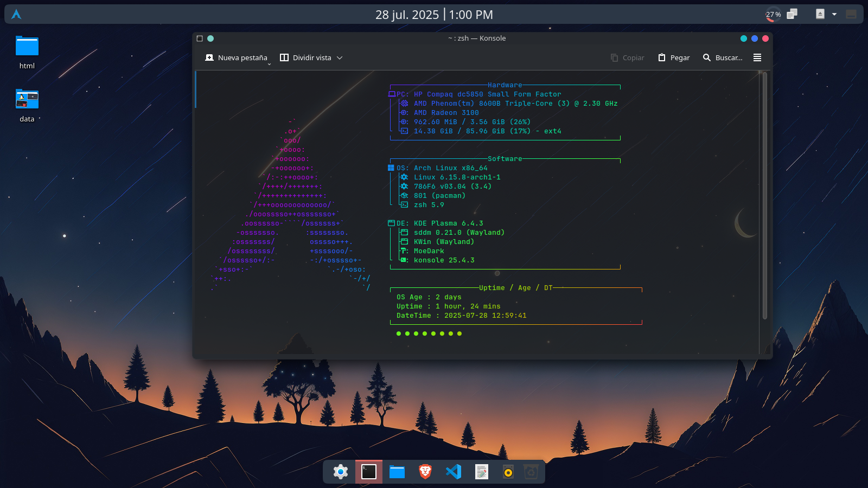The image size is (868, 488).
Task: Open the file manager from the dock
Action: pos(397,472)
